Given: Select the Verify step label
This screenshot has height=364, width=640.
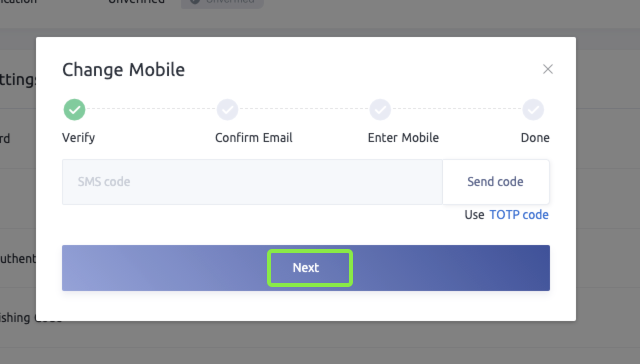Looking at the screenshot, I should 78,137.
